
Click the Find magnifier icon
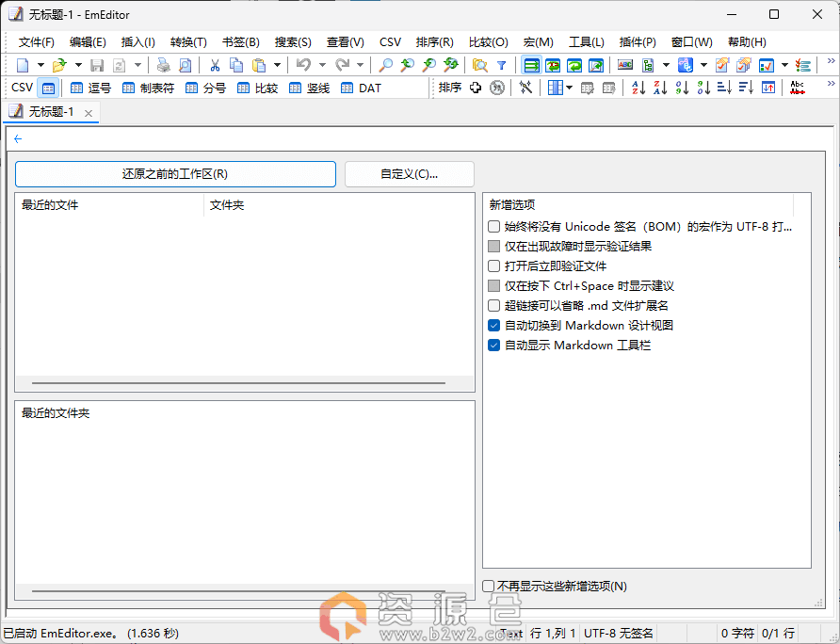(385, 65)
